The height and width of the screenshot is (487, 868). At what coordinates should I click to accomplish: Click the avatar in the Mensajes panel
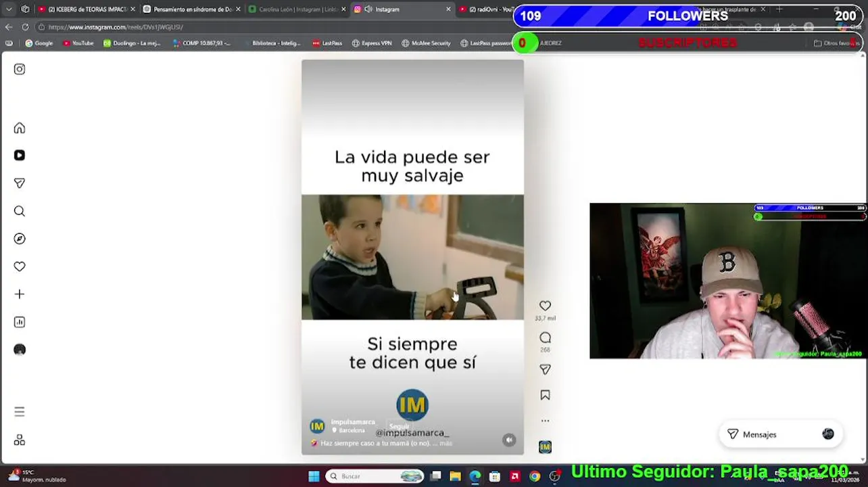(828, 434)
